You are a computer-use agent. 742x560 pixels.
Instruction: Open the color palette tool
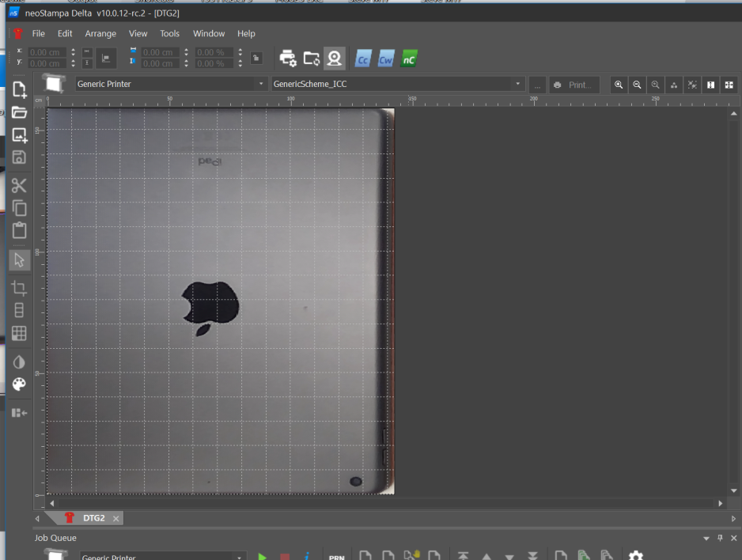coord(19,384)
